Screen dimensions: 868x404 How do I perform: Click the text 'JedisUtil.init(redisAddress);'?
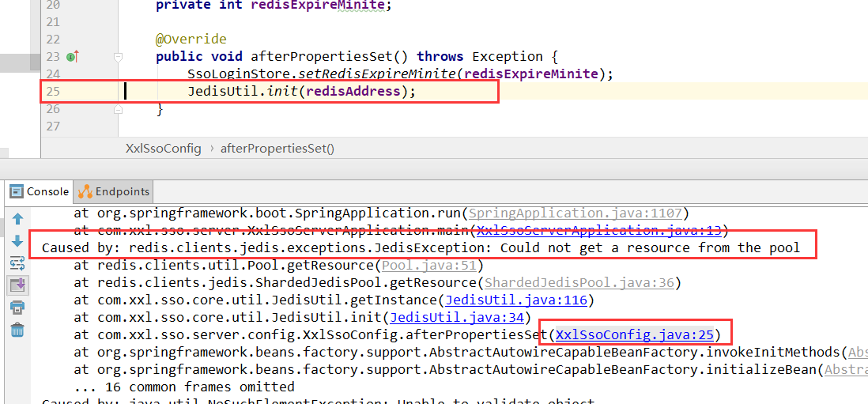pyautogui.click(x=301, y=92)
